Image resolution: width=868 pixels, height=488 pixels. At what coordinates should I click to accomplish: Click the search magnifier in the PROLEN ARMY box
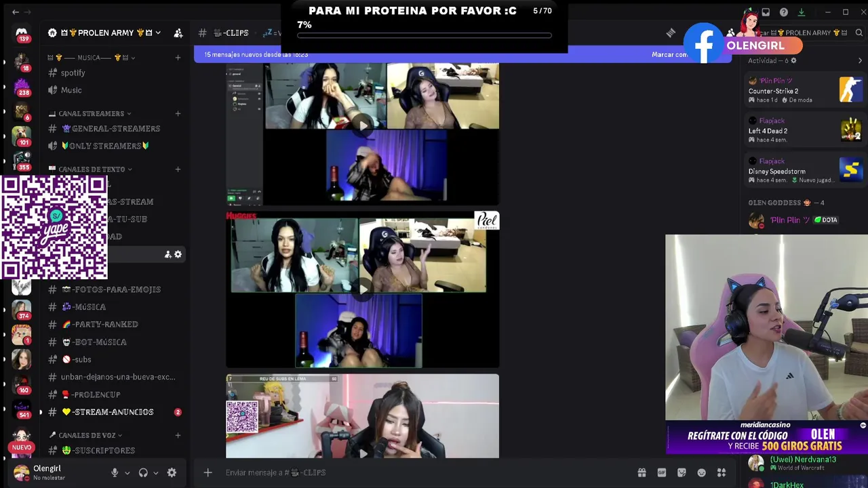(x=859, y=33)
